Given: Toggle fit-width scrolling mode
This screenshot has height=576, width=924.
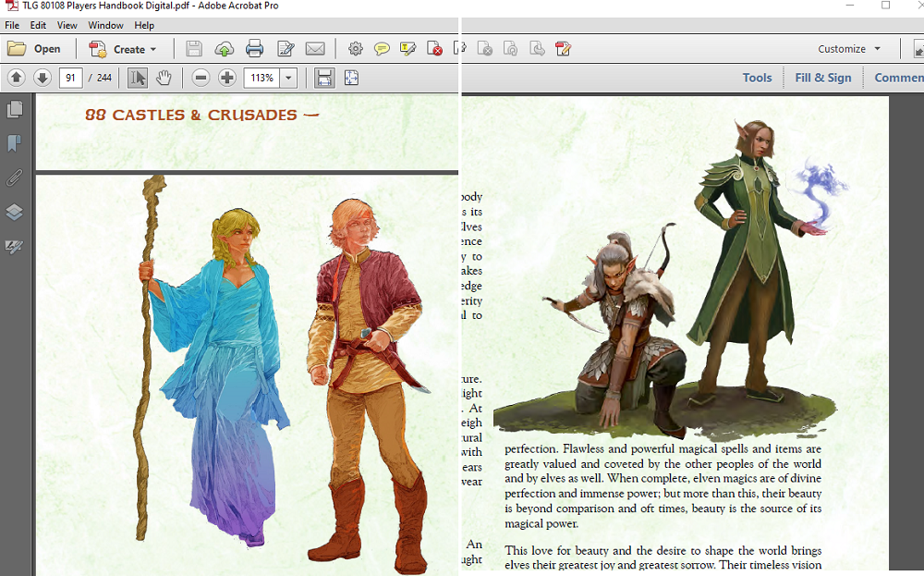Looking at the screenshot, I should (x=324, y=78).
